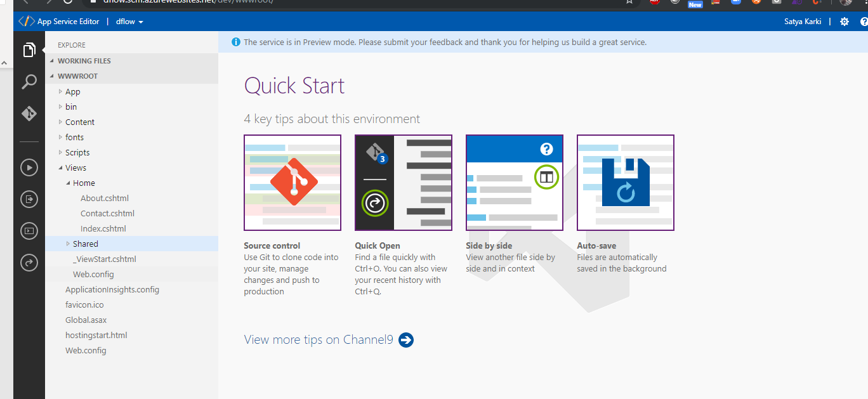Open the console terminal icon in sidebar
868x399 pixels.
click(29, 231)
